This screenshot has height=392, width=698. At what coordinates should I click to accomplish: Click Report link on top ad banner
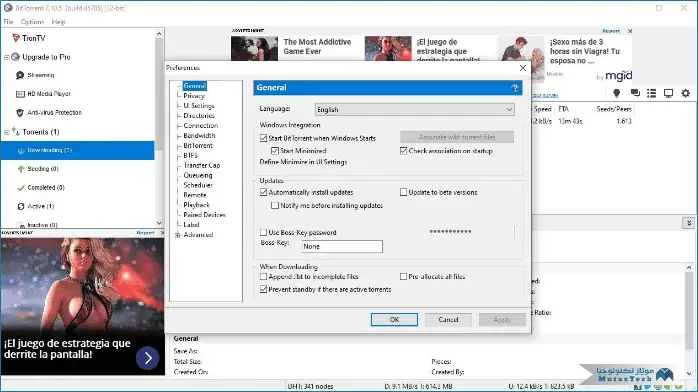tap(611, 31)
